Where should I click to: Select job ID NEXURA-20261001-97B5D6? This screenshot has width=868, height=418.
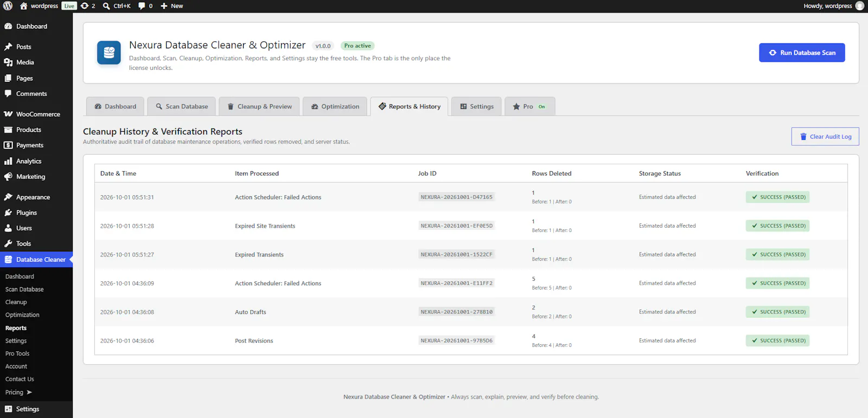(x=457, y=340)
